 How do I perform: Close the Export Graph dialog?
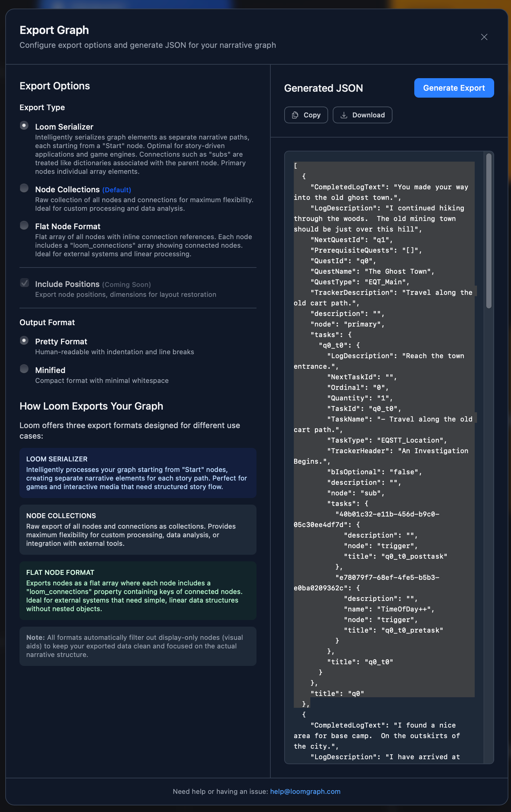click(x=484, y=37)
